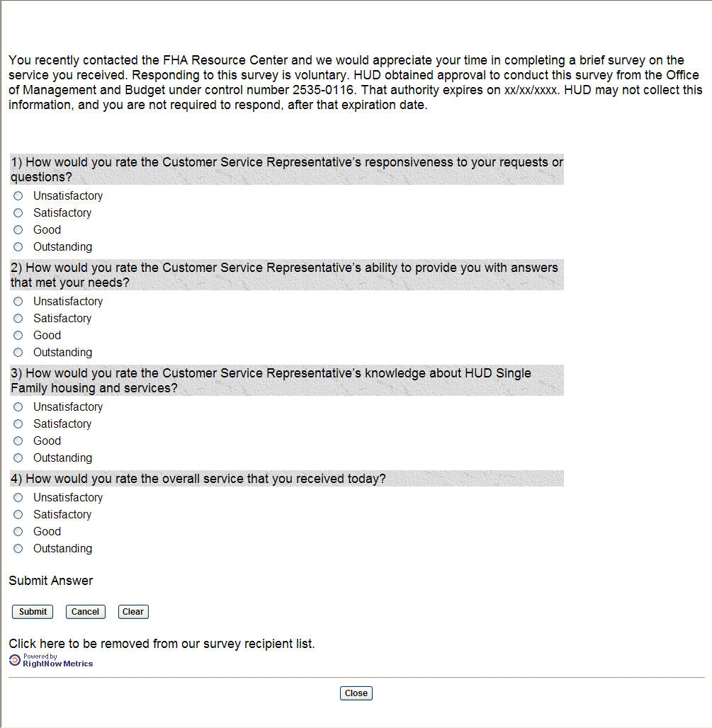Reset the survey with the Clear button
Screen dimensions: 712x728
coord(133,612)
